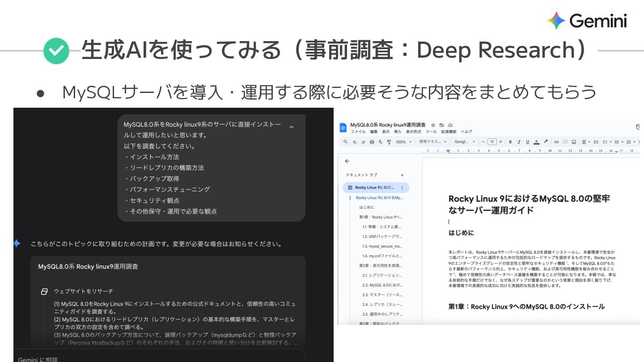Check cloud save status icon
The image size is (644, 362).
click(450, 125)
